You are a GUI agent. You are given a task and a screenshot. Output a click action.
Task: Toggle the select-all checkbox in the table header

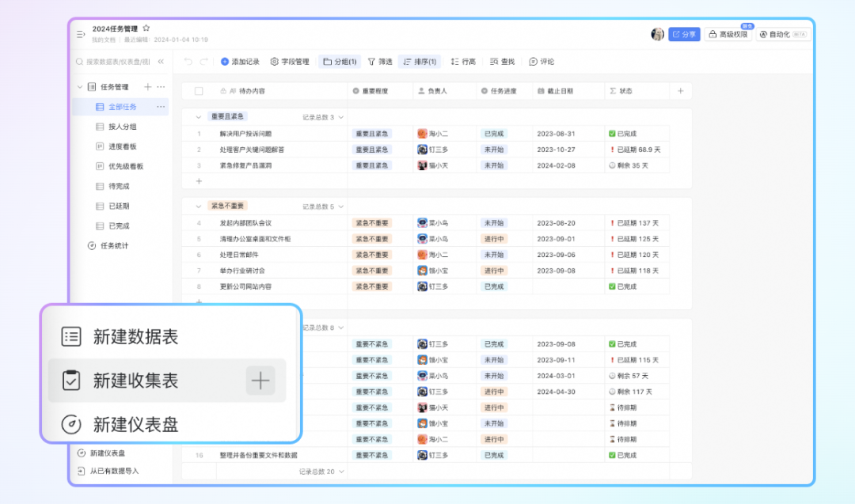tap(199, 91)
